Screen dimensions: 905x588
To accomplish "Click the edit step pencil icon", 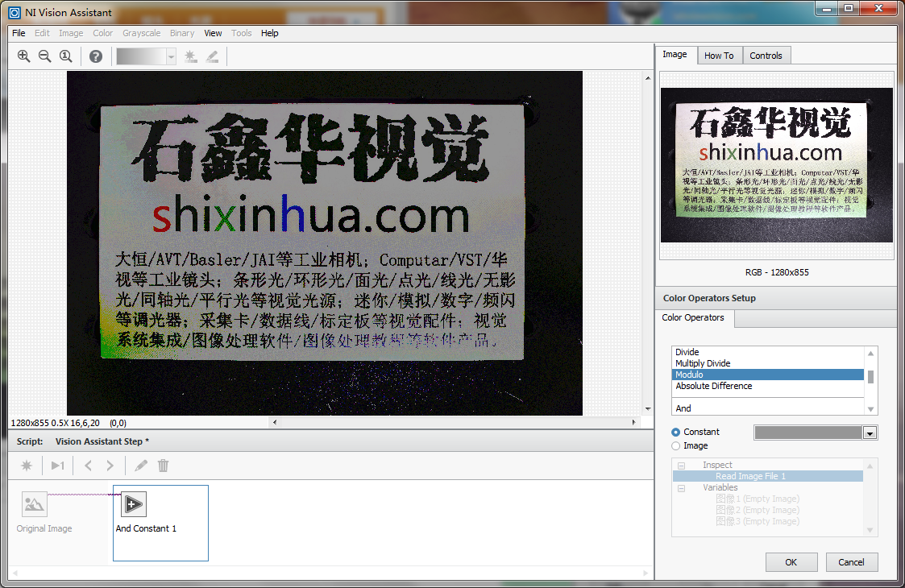I will (x=141, y=466).
